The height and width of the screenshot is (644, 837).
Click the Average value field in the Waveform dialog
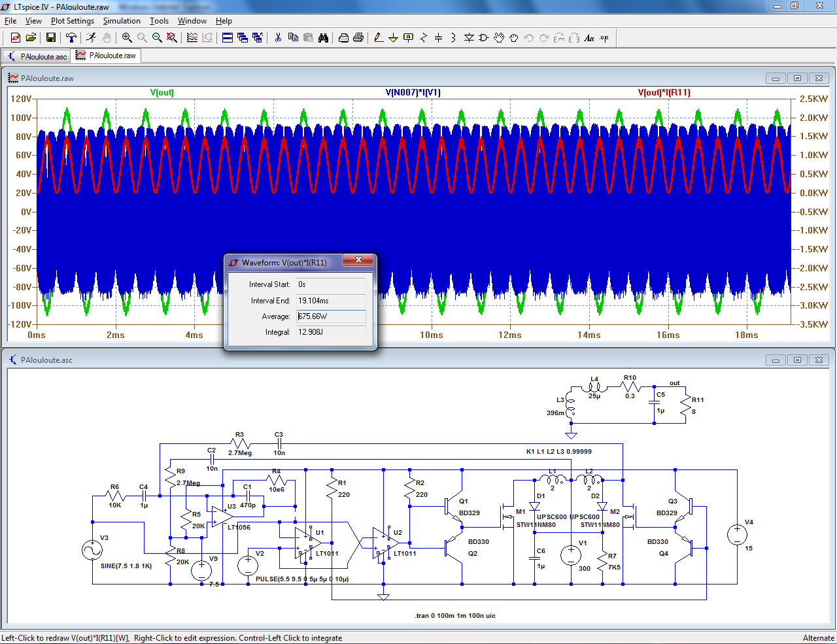[x=331, y=316]
